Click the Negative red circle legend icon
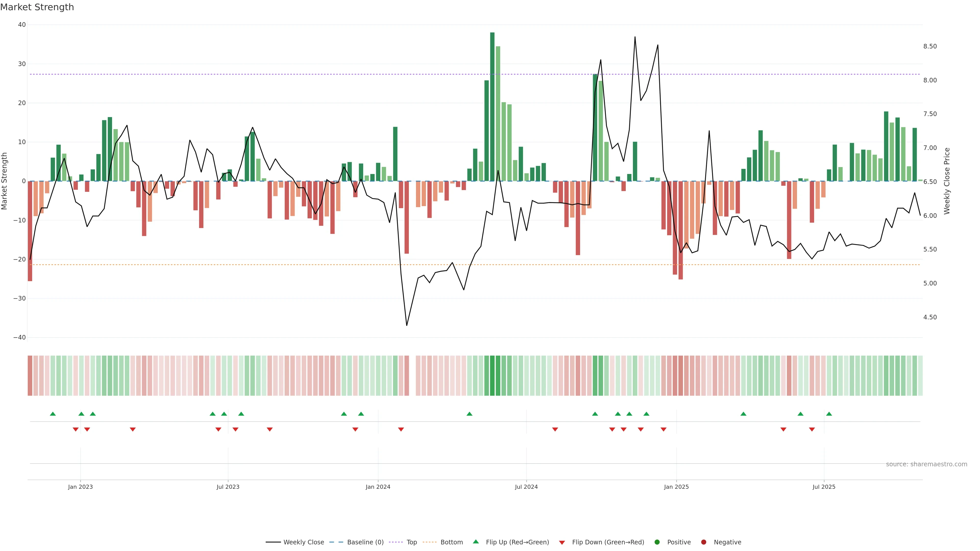Screen dimensions: 980x551 [703, 542]
